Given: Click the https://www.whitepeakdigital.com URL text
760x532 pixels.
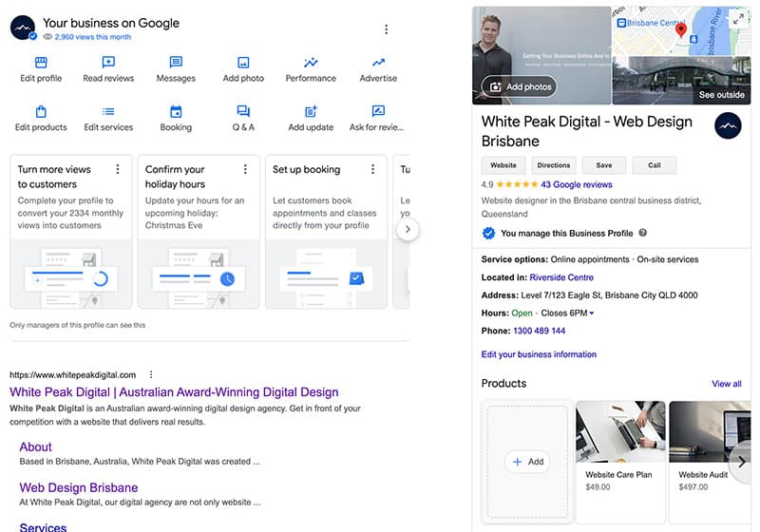Looking at the screenshot, I should [x=73, y=375].
